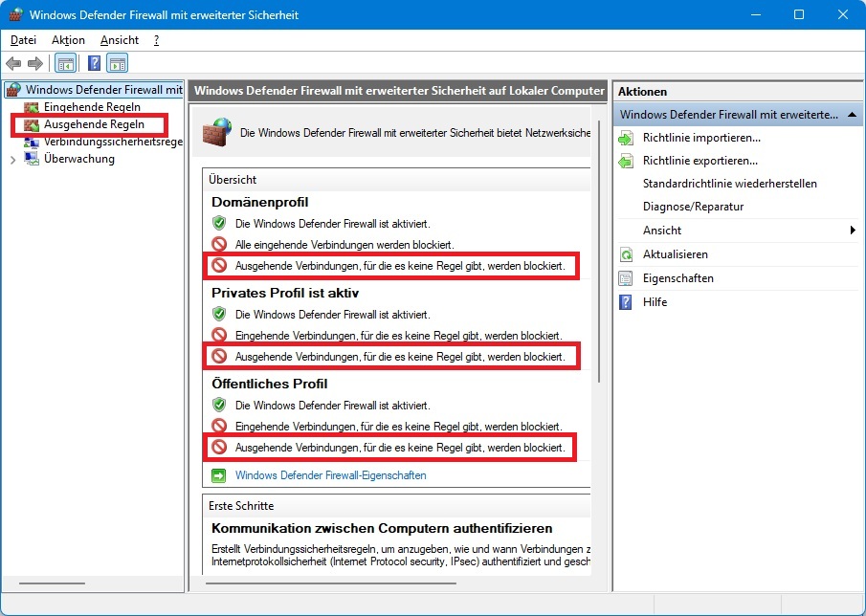Expand the Überwachung tree node
866x616 pixels.
(13, 160)
